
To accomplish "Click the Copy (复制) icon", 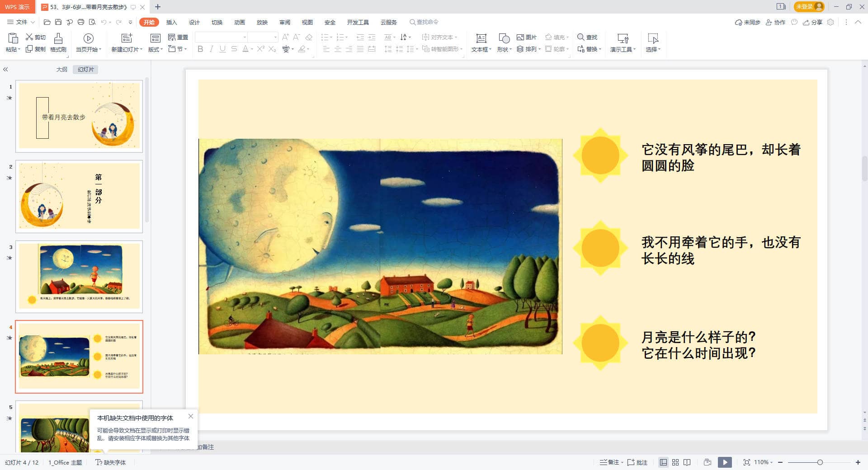I will point(29,49).
